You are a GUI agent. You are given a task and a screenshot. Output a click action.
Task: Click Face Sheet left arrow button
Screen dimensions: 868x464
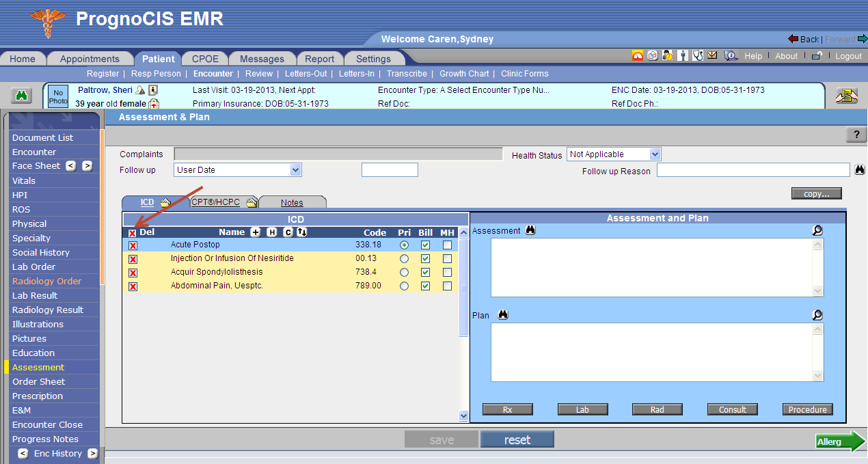coord(71,165)
